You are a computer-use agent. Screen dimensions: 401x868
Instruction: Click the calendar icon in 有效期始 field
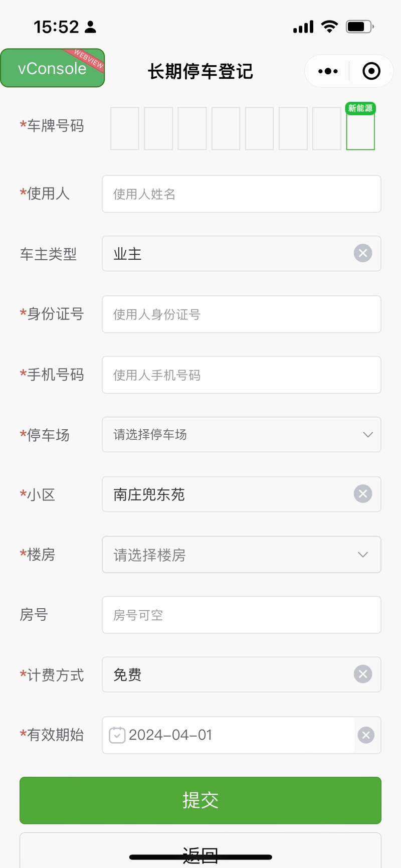117,735
